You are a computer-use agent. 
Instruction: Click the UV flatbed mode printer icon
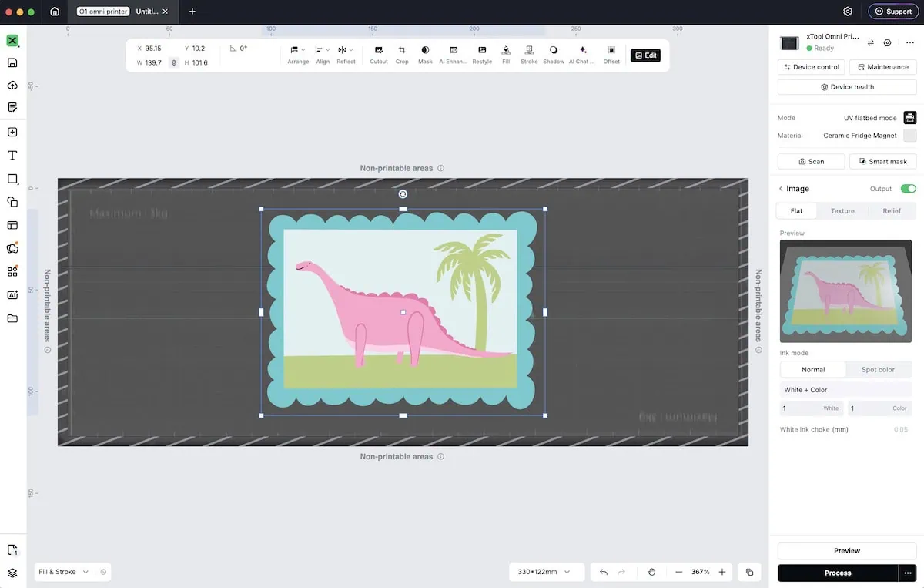[910, 118]
